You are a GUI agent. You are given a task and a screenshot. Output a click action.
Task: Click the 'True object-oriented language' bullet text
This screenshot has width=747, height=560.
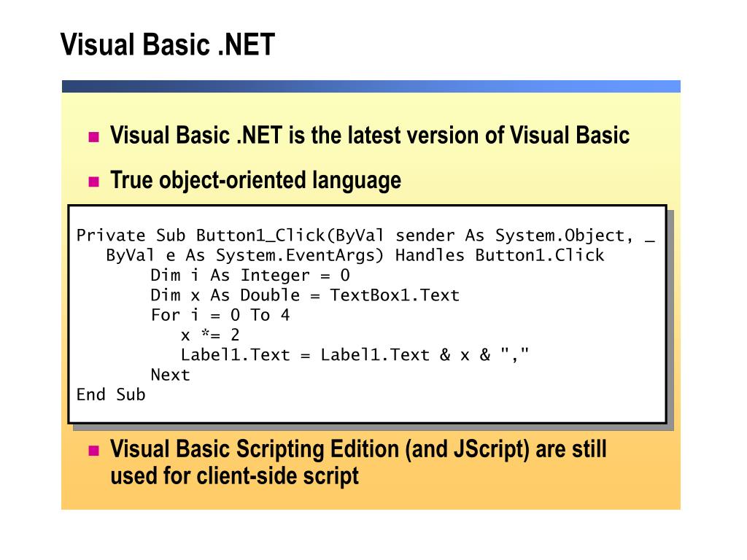pos(256,181)
